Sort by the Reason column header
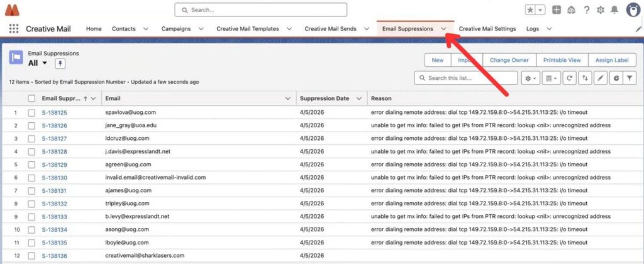Viewport: 644px width, 264px height. coord(381,99)
